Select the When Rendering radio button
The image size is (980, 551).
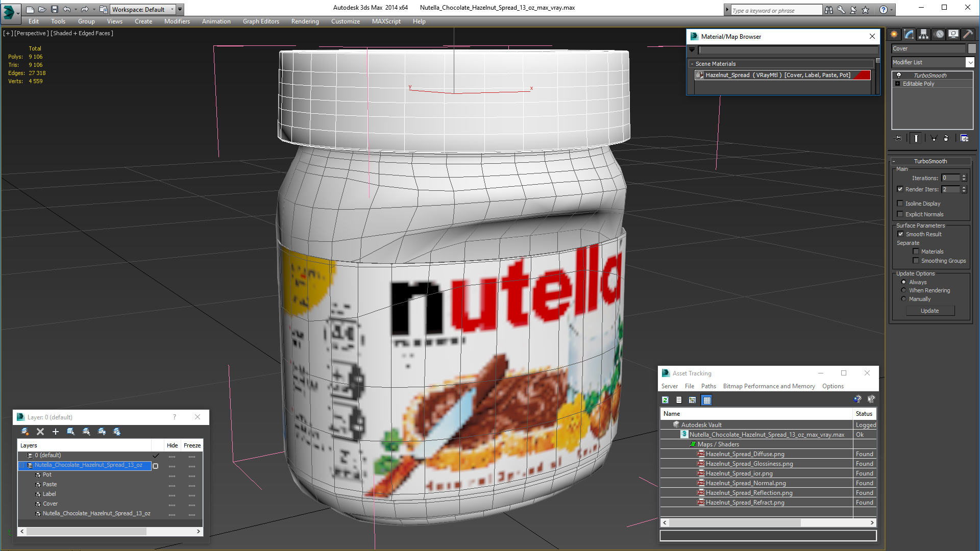click(904, 290)
